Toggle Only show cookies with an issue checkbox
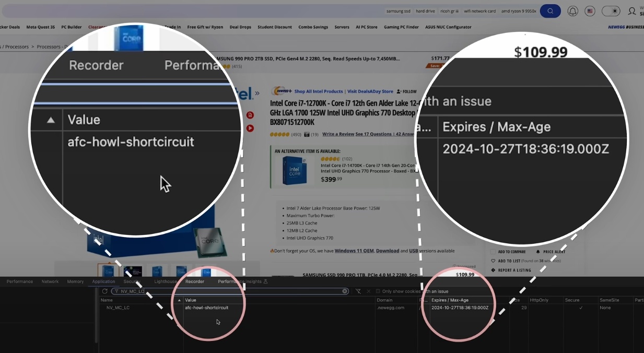 378,291
